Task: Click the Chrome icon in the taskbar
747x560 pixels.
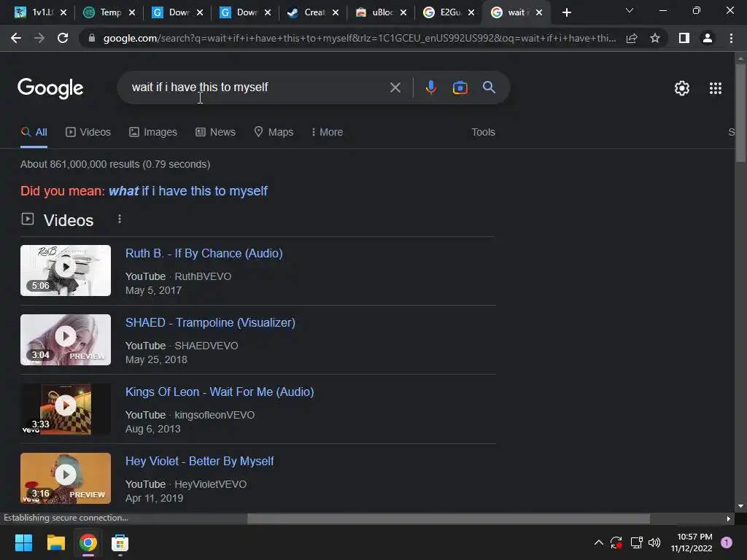Action: click(88, 542)
